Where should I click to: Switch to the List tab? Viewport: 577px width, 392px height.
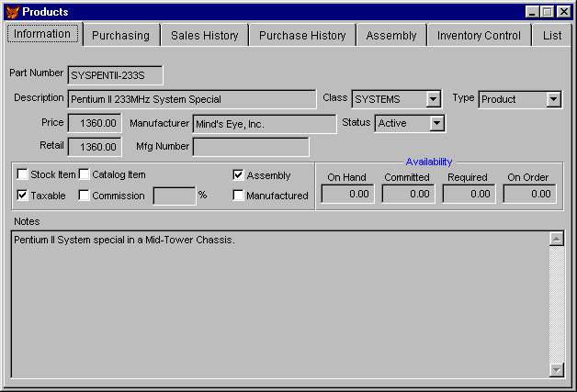[552, 36]
